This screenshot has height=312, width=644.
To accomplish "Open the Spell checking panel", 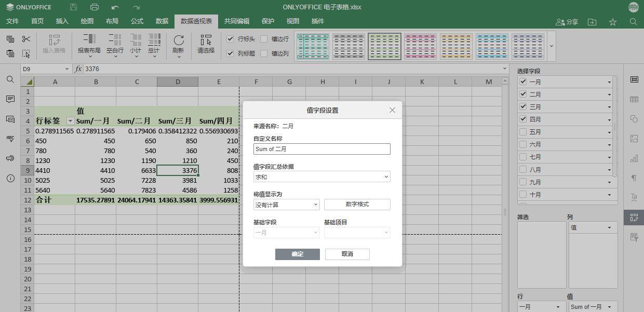I will pos(10,139).
